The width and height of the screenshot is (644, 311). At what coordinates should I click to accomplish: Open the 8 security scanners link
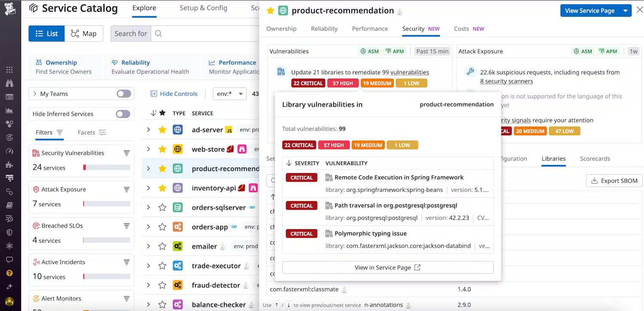(506, 81)
